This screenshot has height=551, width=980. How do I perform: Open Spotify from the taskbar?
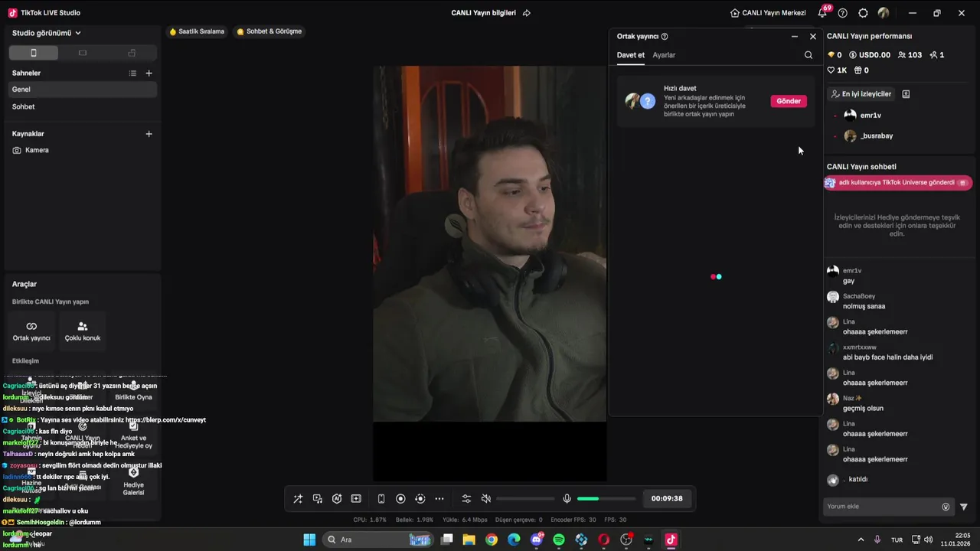559,540
